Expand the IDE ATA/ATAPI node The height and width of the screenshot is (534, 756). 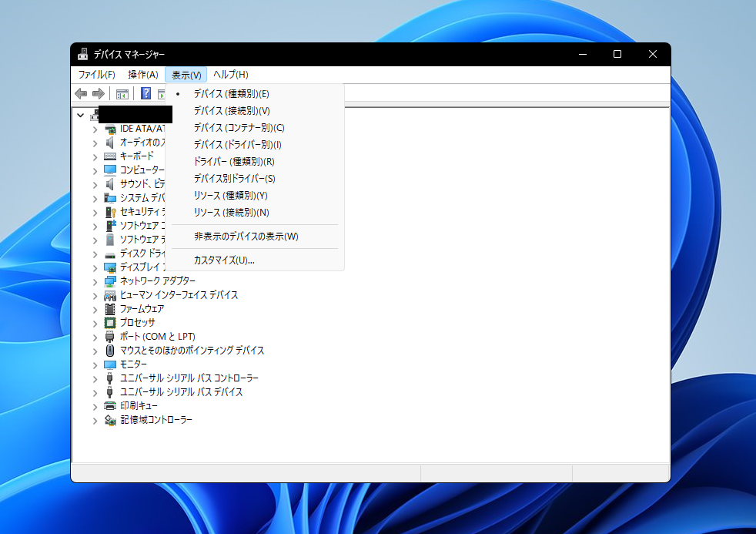(95, 129)
